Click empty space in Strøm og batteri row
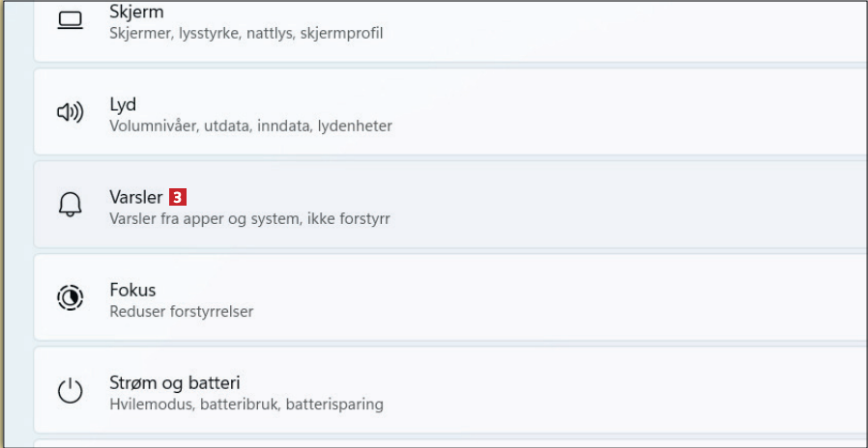The width and height of the screenshot is (868, 448). (628, 391)
